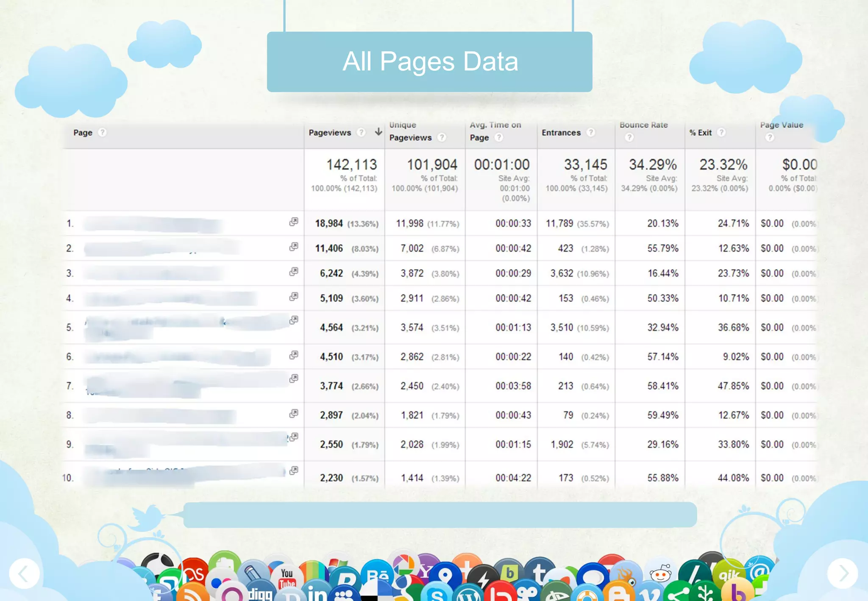
Task: Click the Pageviews help question mark
Action: coord(361,132)
